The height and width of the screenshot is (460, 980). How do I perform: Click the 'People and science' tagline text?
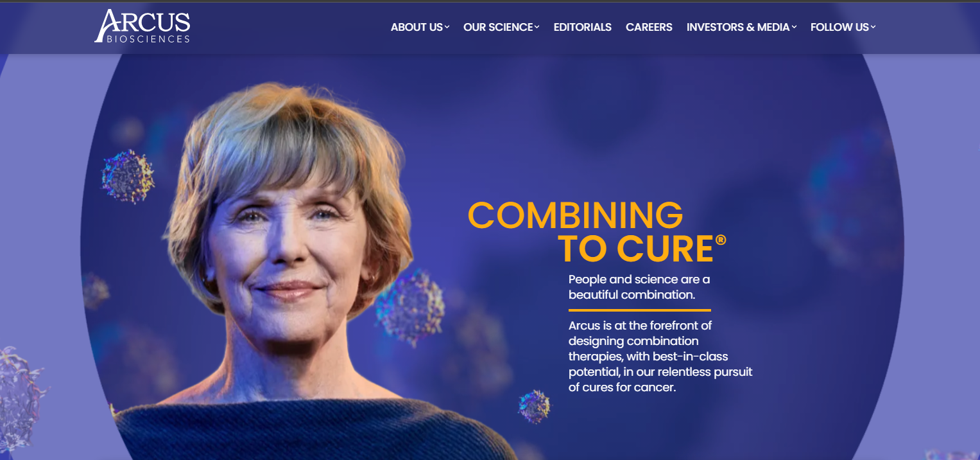pyautogui.click(x=639, y=287)
